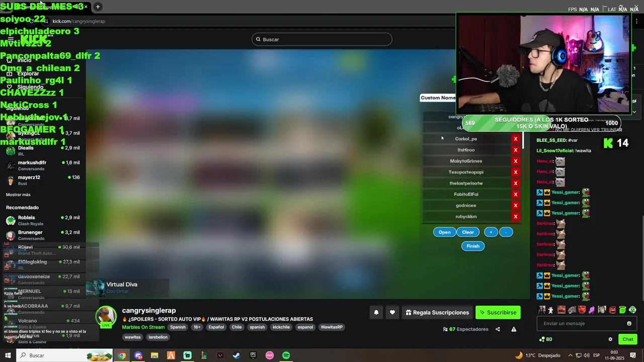
Task: Remove a name slot with the minus button
Action: (506, 232)
